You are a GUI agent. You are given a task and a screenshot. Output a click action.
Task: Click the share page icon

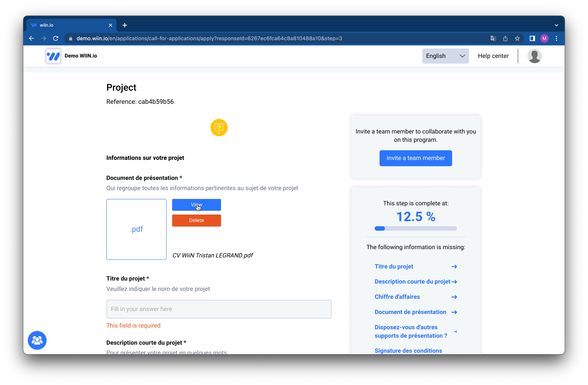[x=505, y=38]
